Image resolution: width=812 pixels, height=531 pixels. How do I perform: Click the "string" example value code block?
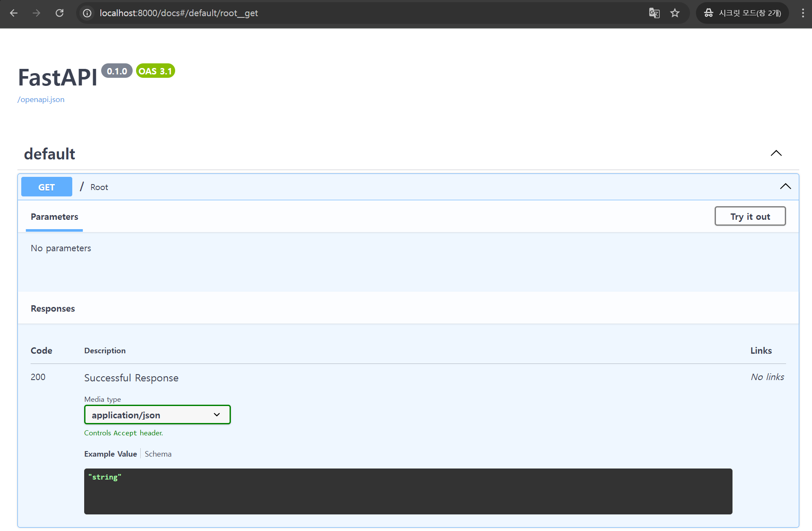(408, 491)
